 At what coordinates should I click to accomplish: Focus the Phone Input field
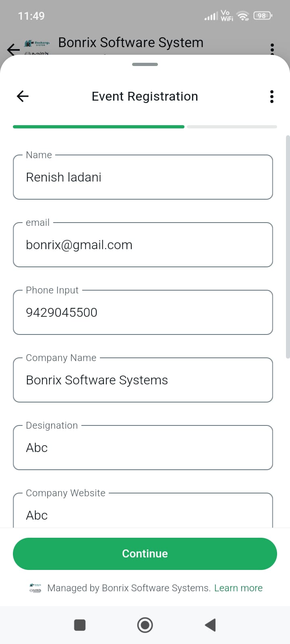[143, 313]
